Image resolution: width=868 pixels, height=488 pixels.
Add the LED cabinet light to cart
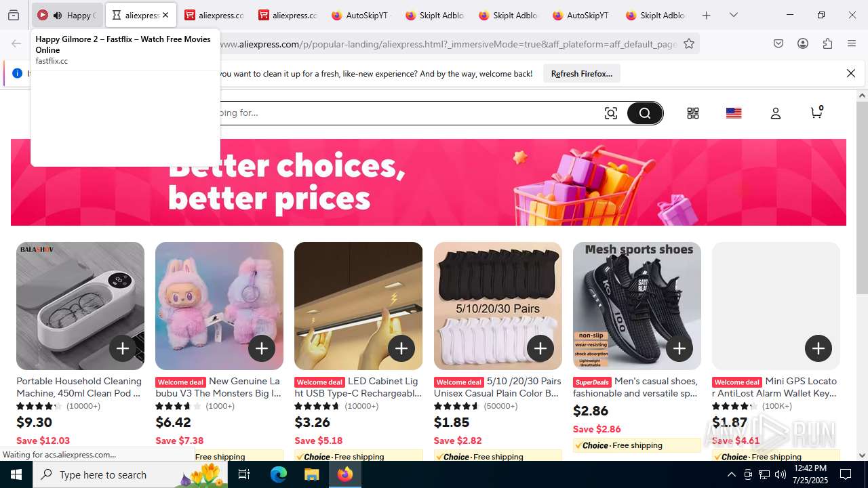tap(401, 348)
